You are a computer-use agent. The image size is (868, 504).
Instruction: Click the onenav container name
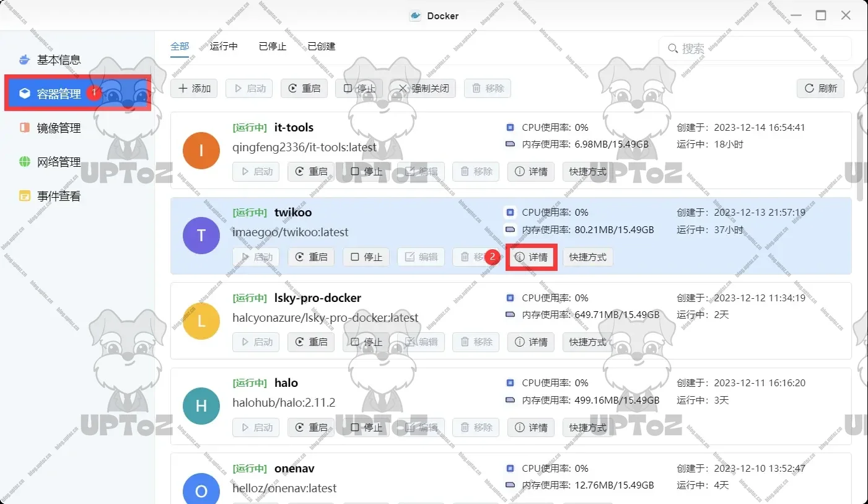click(294, 469)
